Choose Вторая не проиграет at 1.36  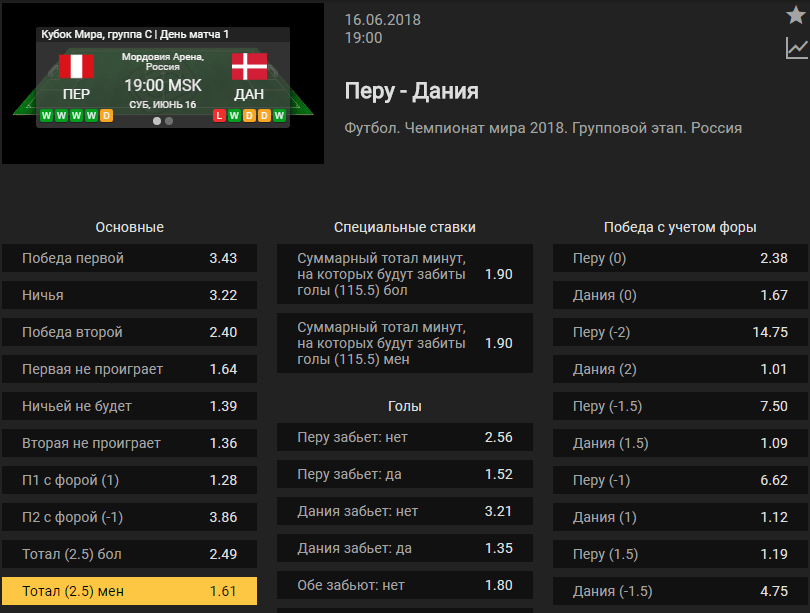coord(130,443)
